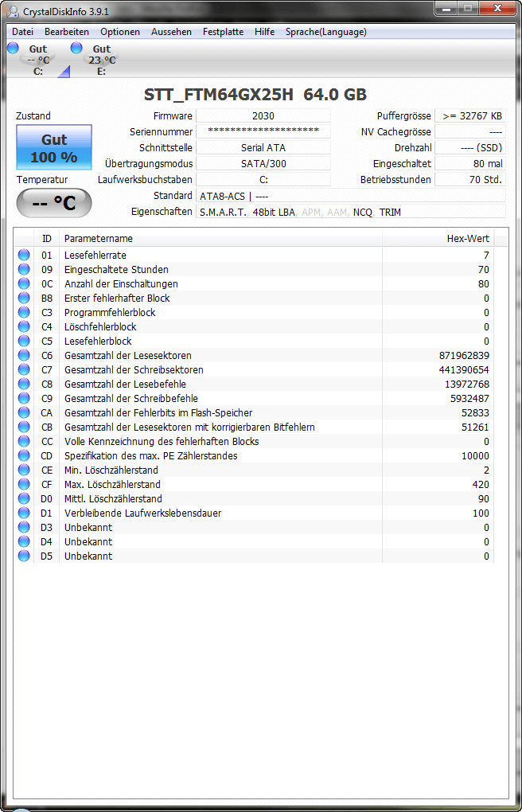Image resolution: width=522 pixels, height=812 pixels.
Task: Click value 441390654 in Schreibsektoren row
Action: [463, 370]
